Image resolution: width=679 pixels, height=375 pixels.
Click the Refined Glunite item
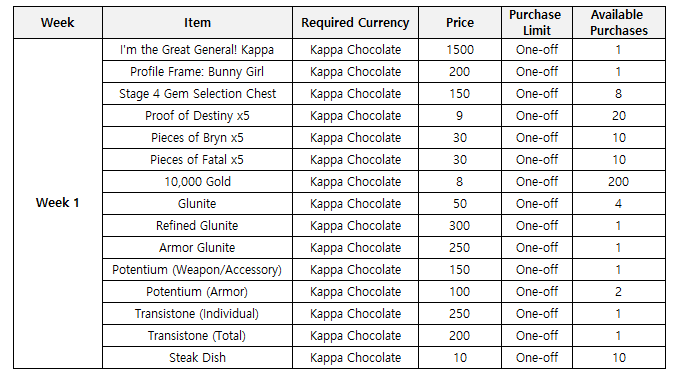[197, 226]
